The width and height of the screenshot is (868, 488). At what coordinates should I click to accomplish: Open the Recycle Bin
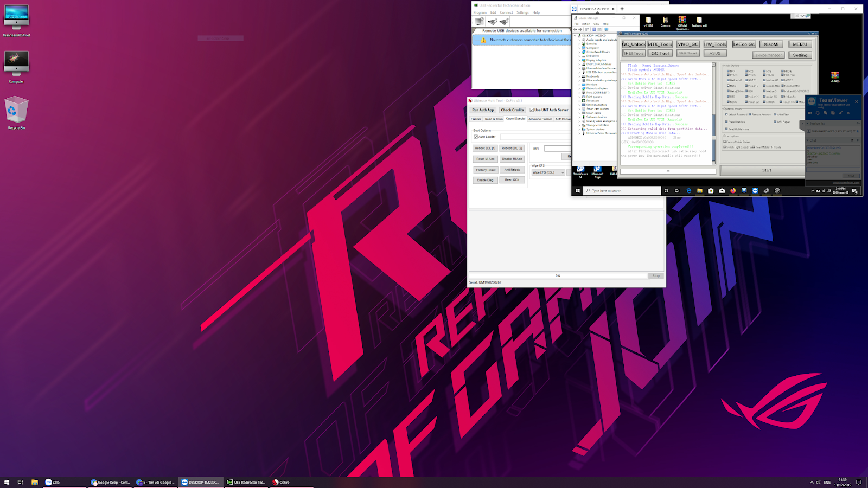pos(16,113)
